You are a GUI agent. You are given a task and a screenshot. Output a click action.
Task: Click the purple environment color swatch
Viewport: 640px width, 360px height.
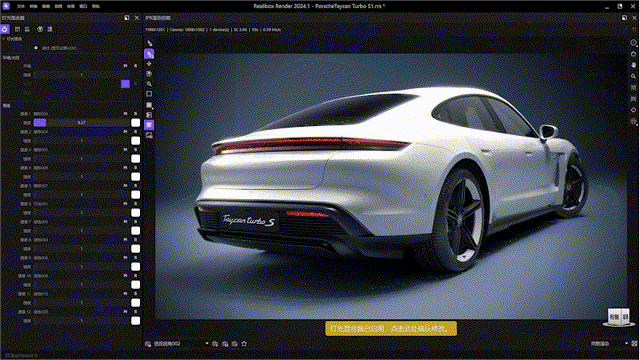pyautogui.click(x=125, y=84)
